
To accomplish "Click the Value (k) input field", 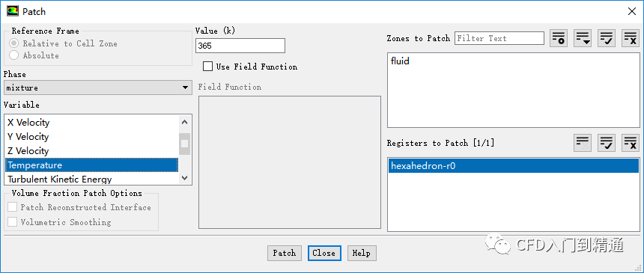I will 240,46.
